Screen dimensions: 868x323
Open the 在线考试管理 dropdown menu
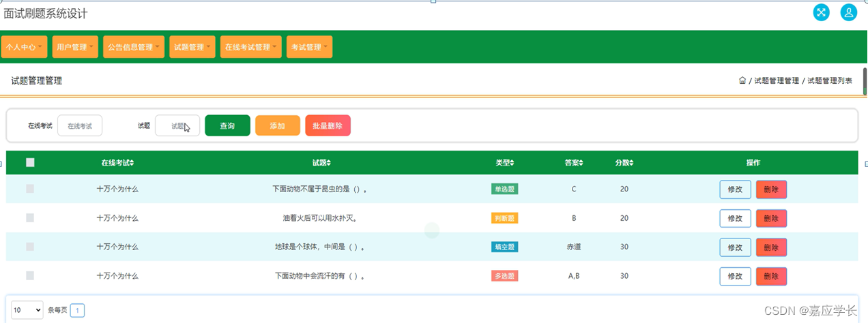click(x=251, y=47)
